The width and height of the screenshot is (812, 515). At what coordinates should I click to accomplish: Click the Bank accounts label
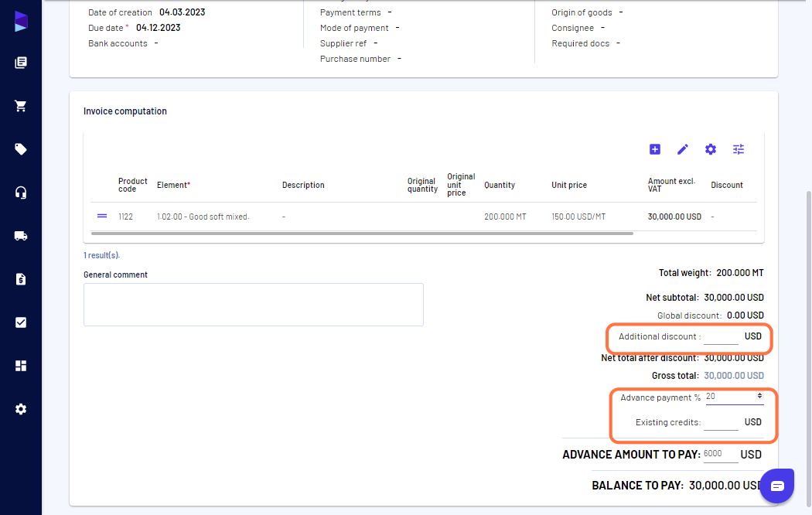[x=118, y=43]
